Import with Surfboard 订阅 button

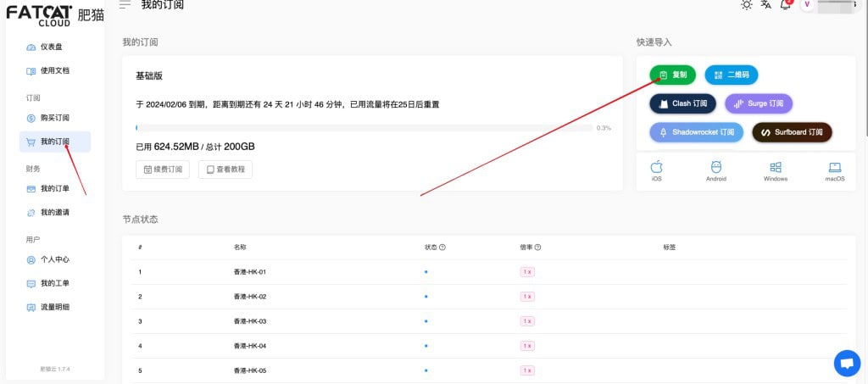pos(792,132)
